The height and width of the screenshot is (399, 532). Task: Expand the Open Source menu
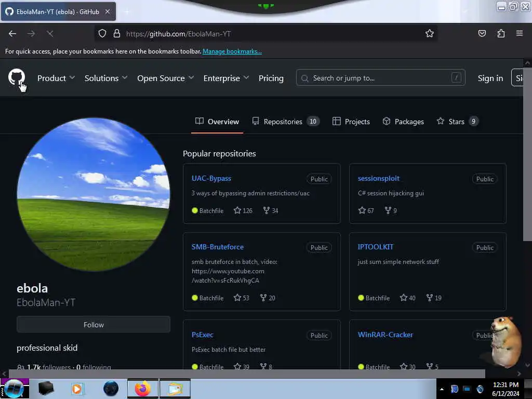click(166, 78)
